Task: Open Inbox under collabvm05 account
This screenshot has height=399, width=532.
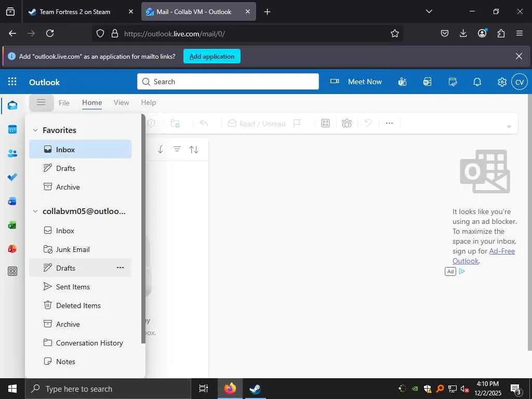Action: [x=80, y=231]
